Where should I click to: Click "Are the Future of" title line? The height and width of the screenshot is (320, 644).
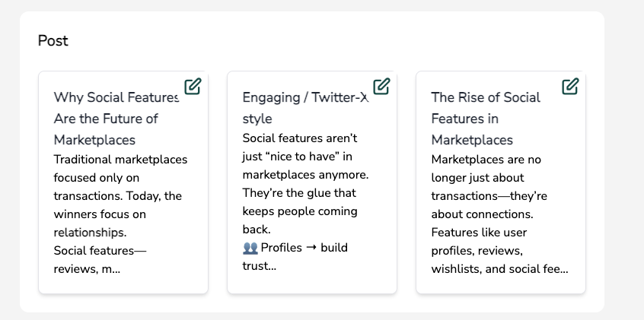point(106,119)
